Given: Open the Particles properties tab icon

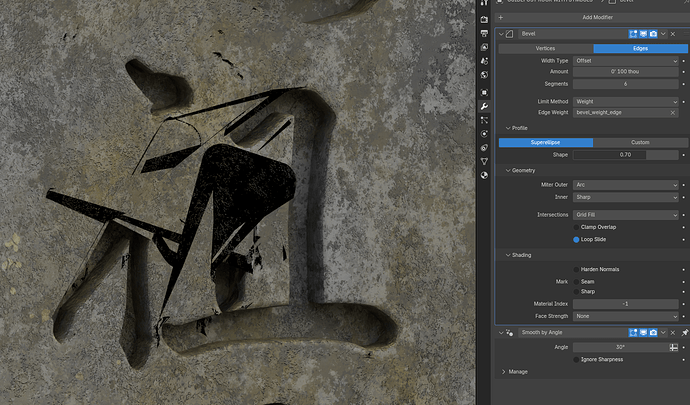Looking at the screenshot, I should [484, 120].
